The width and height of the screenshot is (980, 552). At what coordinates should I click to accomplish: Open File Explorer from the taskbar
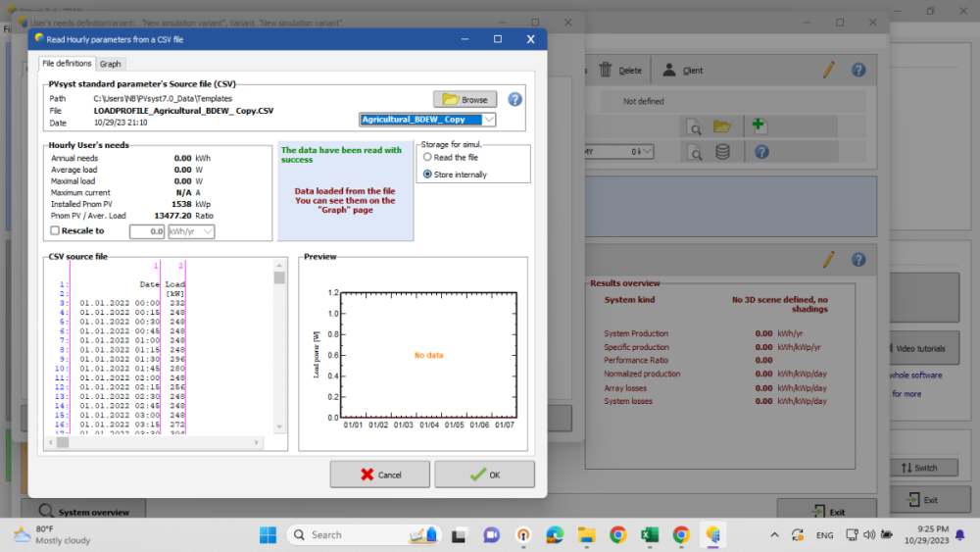(x=586, y=534)
